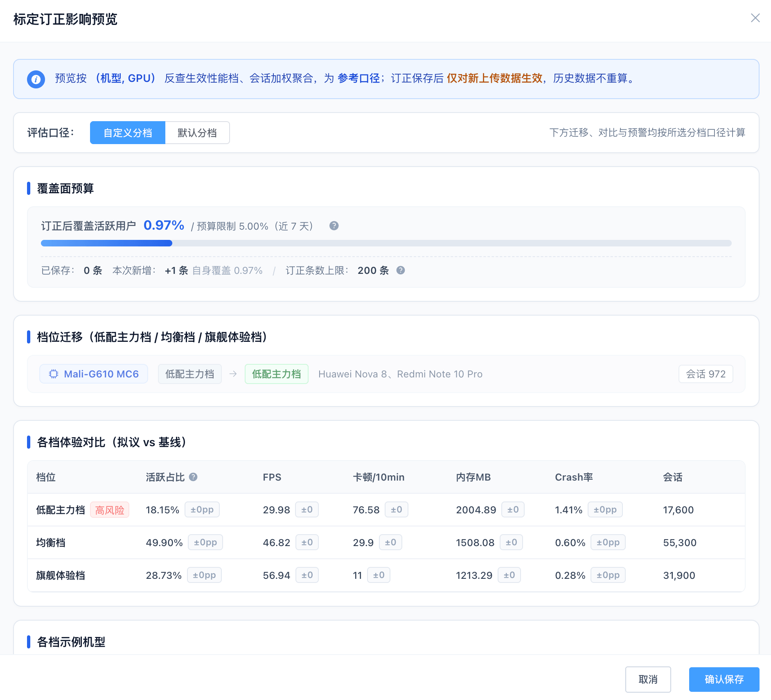
Task: Click 17,600 sessions value
Action: pos(678,510)
